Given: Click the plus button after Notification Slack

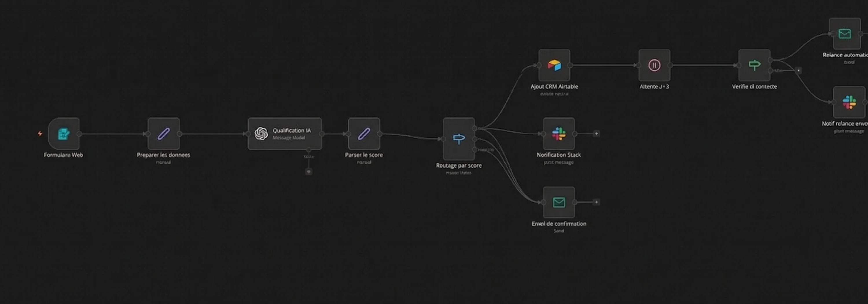Looking at the screenshot, I should (596, 133).
